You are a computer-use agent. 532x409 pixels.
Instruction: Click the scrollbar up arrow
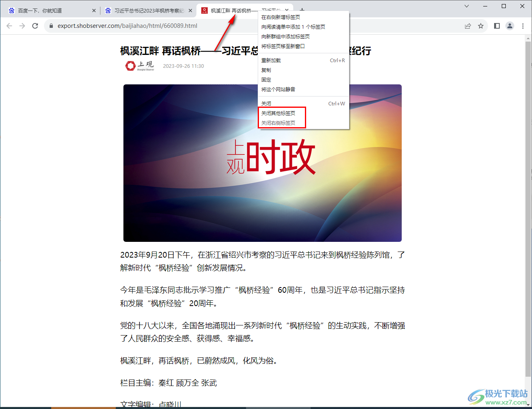528,38
